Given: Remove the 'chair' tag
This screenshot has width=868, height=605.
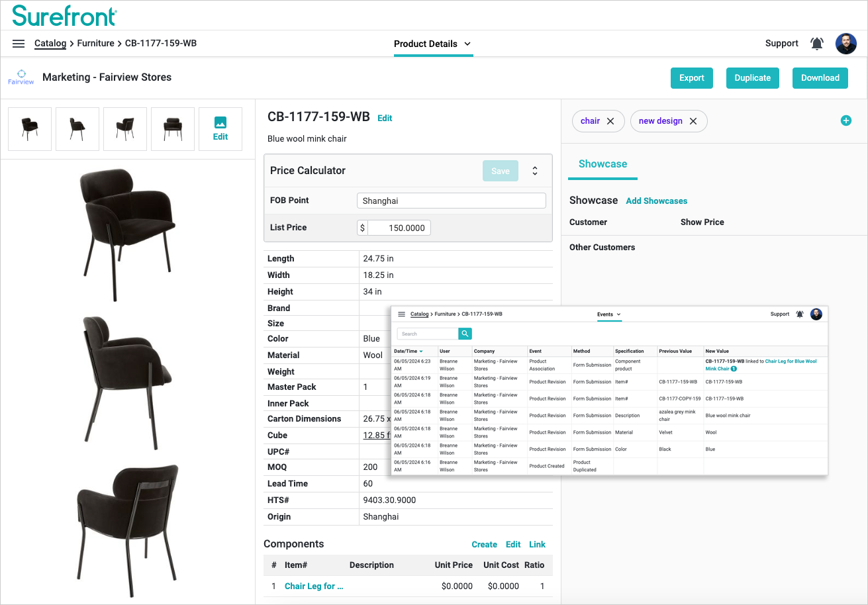Looking at the screenshot, I should click(x=610, y=121).
